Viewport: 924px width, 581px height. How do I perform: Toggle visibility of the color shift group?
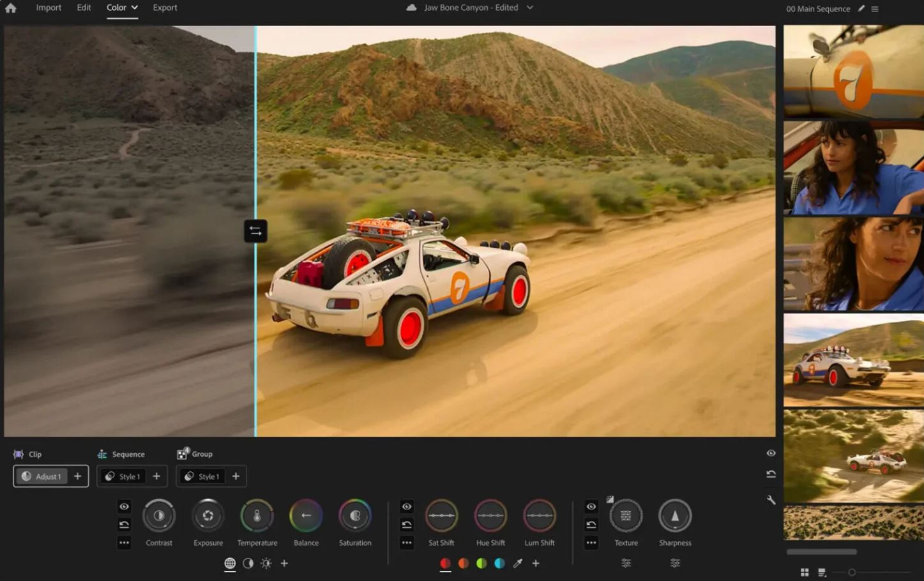pyautogui.click(x=407, y=506)
